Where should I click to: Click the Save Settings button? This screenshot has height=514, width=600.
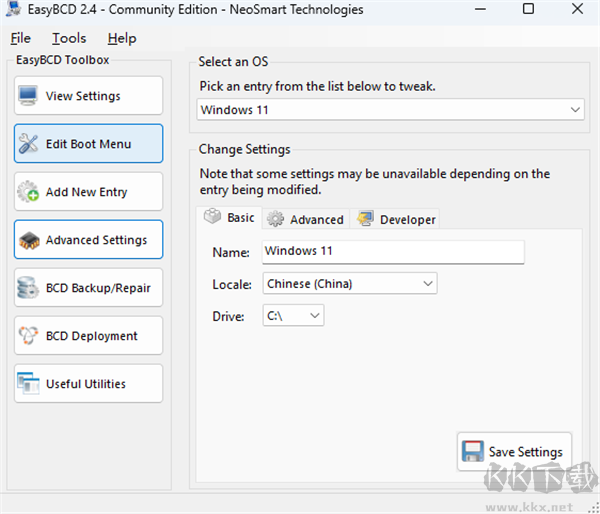tap(514, 452)
